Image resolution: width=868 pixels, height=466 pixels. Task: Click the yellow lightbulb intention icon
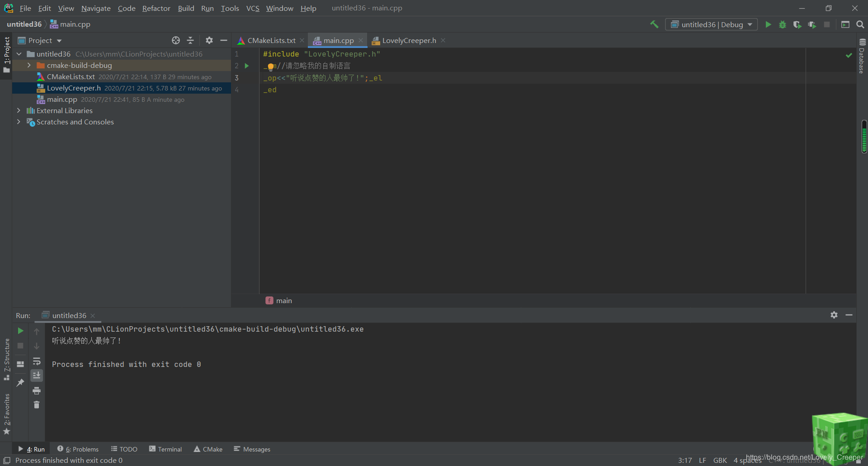pos(271,67)
